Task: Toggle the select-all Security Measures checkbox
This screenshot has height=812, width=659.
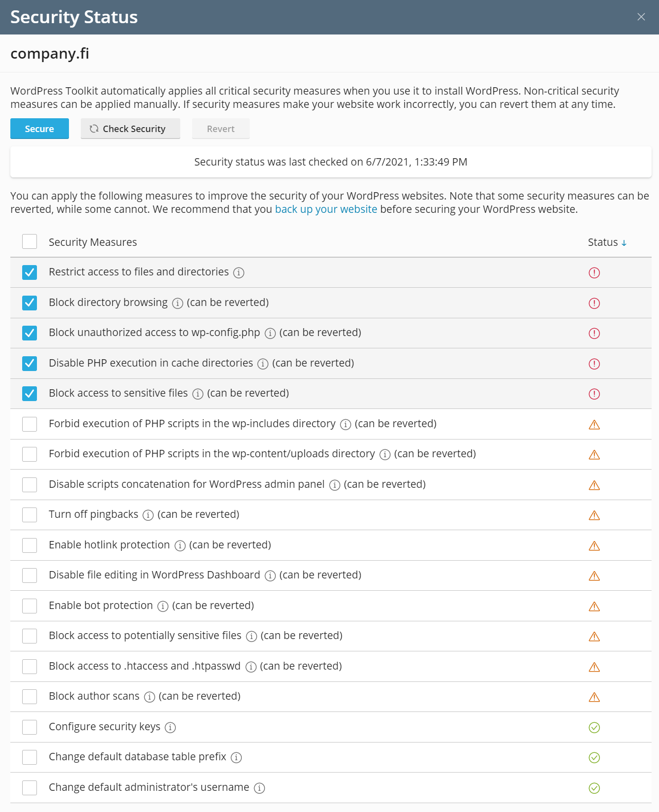Action: [x=30, y=242]
